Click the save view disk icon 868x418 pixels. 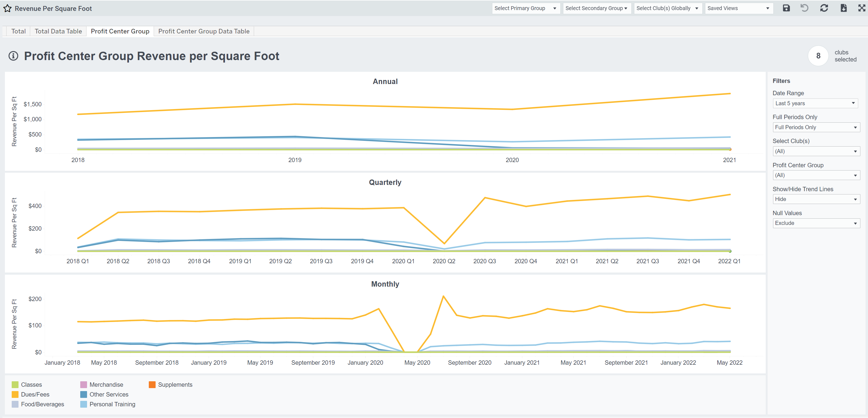(786, 8)
